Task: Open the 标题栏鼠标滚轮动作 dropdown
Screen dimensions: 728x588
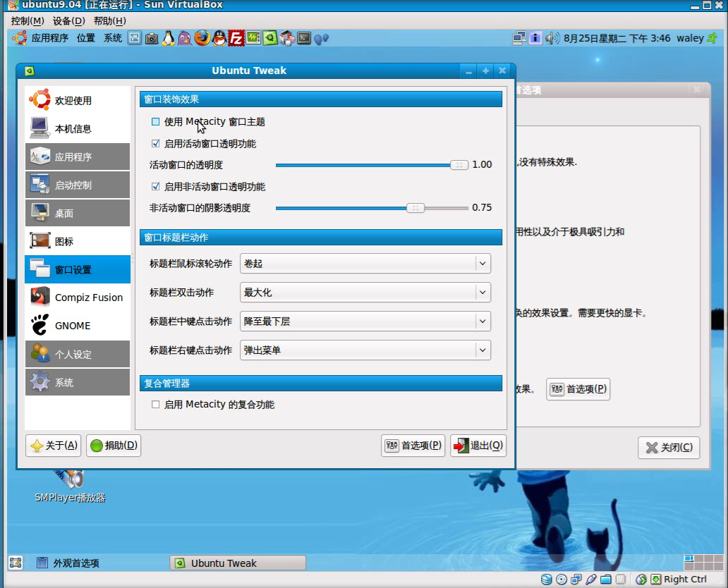Action: [365, 264]
